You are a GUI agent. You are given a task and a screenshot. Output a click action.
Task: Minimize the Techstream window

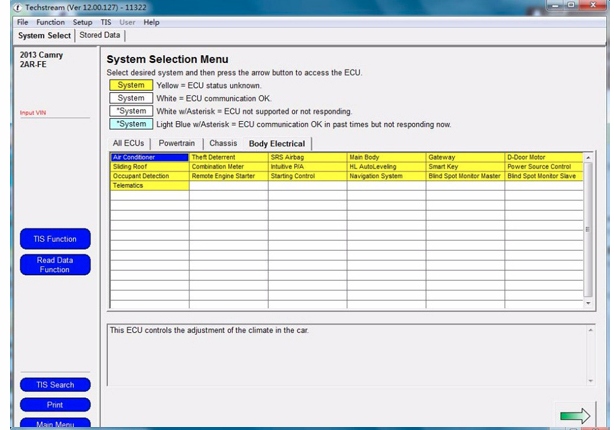tap(555, 5)
